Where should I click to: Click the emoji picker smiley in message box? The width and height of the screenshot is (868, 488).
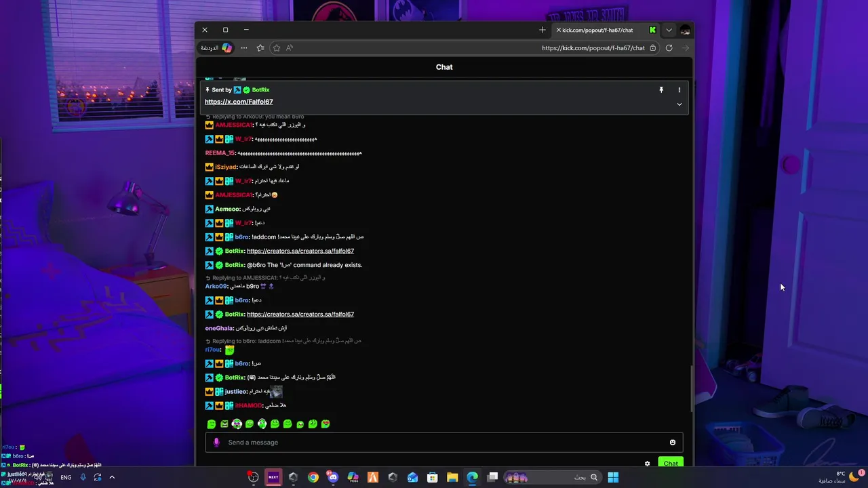tap(673, 442)
